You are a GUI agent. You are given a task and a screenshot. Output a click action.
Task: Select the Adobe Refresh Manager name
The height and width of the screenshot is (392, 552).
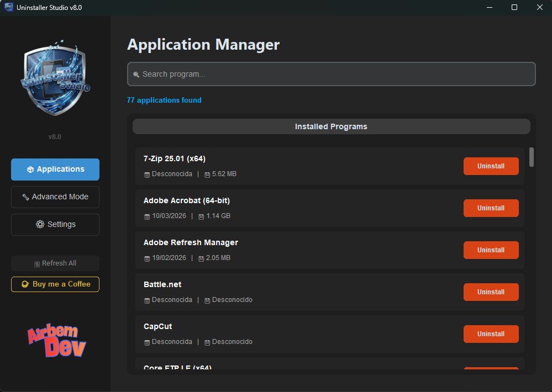click(x=191, y=242)
